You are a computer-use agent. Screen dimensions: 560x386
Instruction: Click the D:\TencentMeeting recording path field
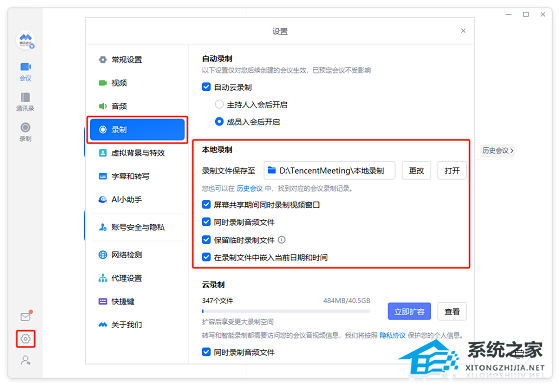pyautogui.click(x=329, y=170)
